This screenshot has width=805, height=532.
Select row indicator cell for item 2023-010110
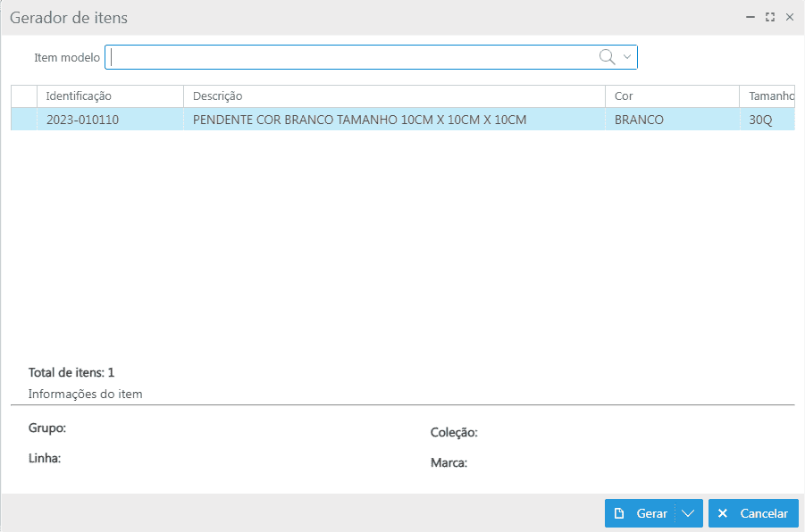coord(24,120)
